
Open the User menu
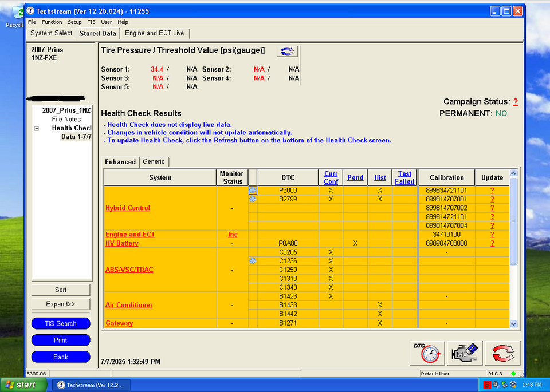107,22
